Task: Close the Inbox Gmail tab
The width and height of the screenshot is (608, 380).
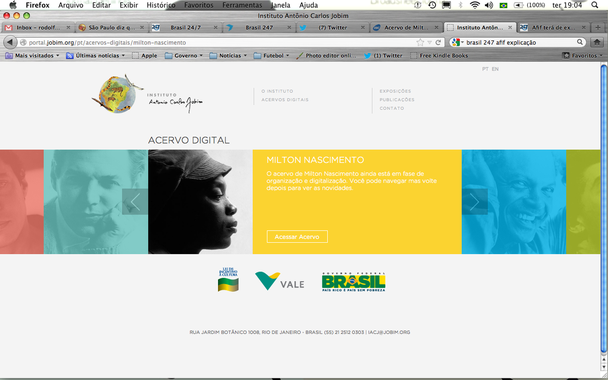Action: point(68,28)
